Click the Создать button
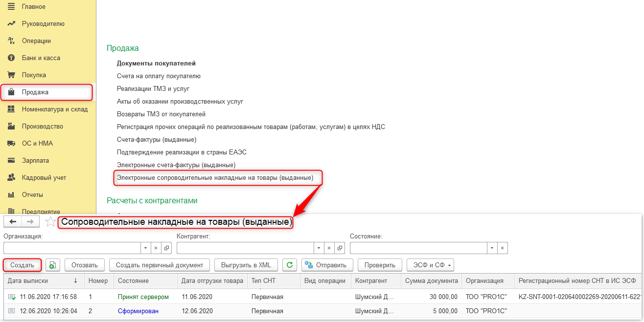This screenshot has height=322, width=644. click(x=22, y=265)
